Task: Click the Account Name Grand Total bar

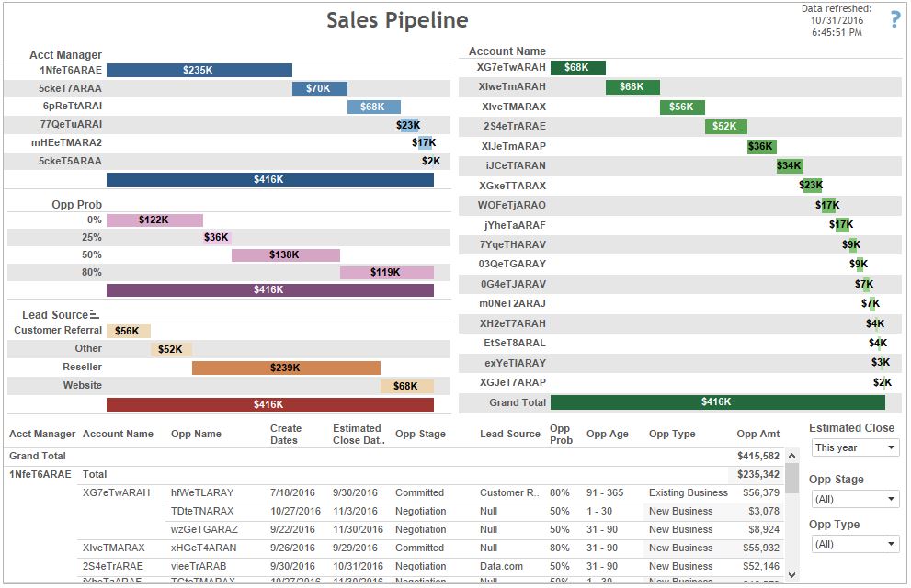Action: 718,401
